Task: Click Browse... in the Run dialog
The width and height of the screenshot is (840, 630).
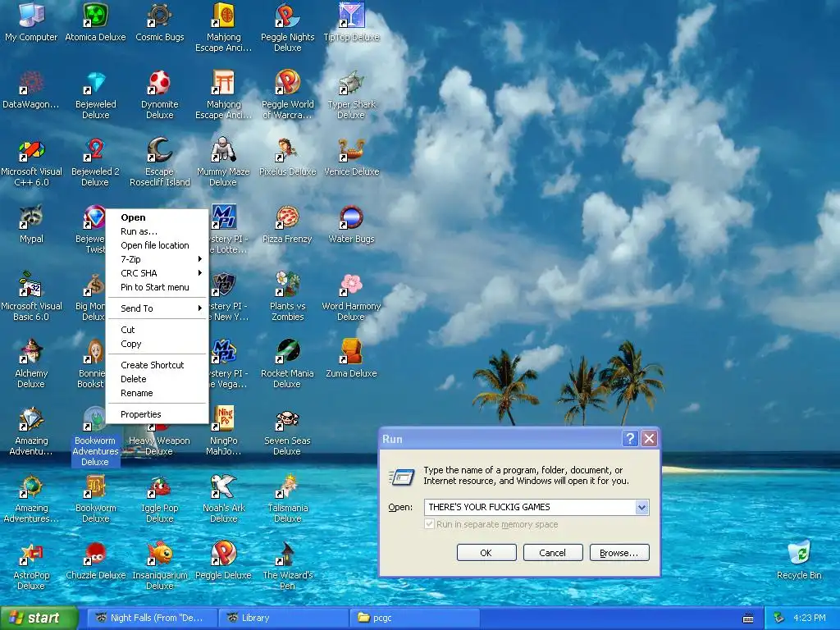Action: pos(619,553)
